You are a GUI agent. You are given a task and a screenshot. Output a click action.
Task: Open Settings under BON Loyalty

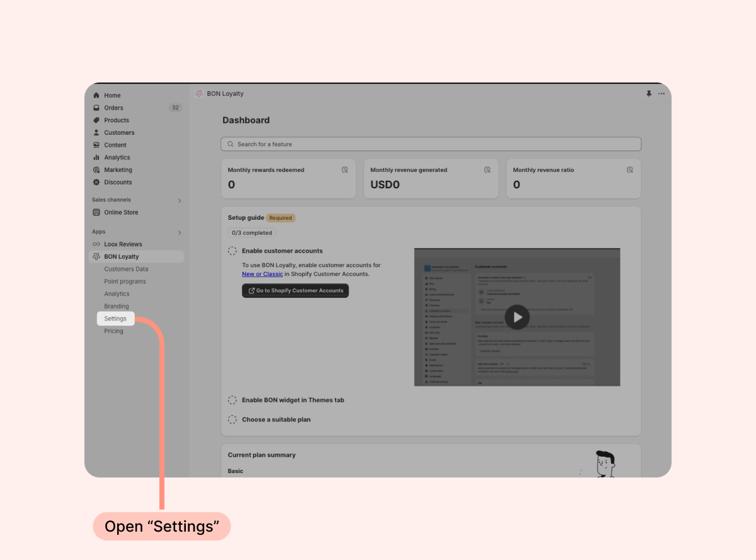tap(116, 319)
